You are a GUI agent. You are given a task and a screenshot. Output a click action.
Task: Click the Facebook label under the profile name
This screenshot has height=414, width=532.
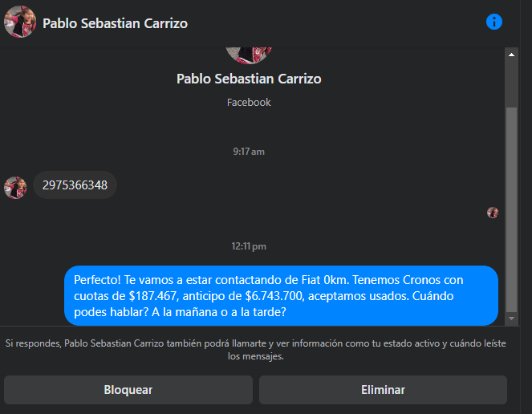pyautogui.click(x=249, y=102)
